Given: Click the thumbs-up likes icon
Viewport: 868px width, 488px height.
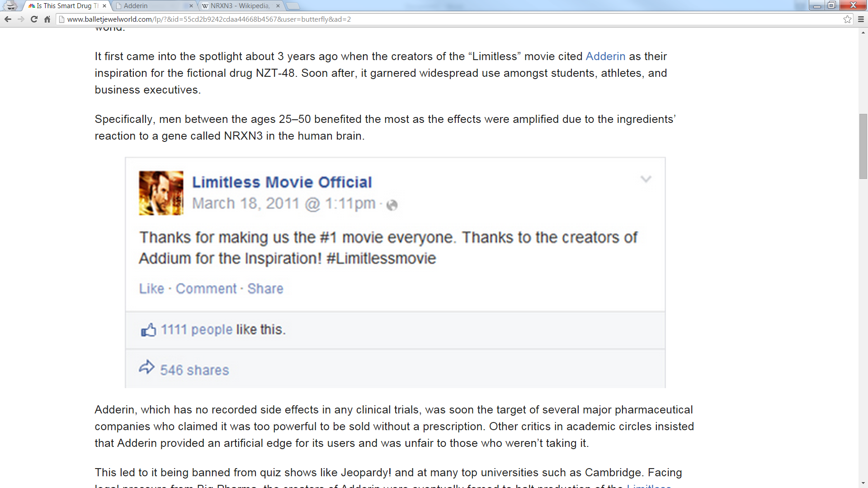Looking at the screenshot, I should (x=148, y=330).
